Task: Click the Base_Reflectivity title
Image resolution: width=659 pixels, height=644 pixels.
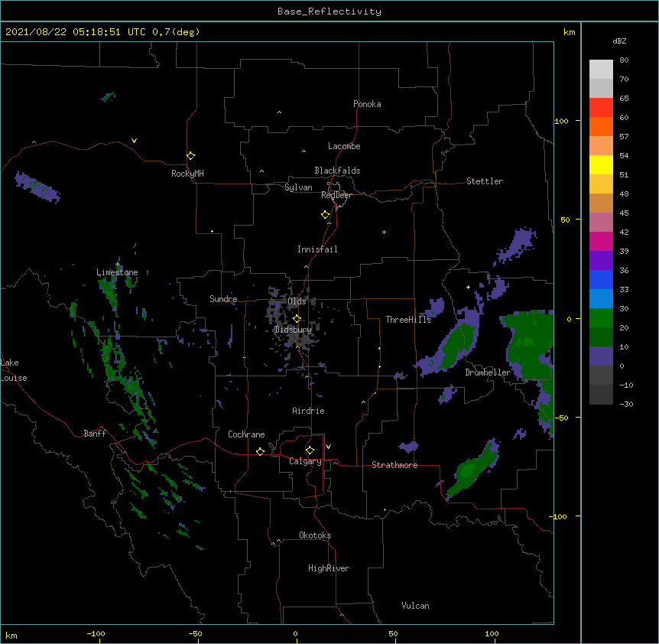Action: click(x=329, y=11)
